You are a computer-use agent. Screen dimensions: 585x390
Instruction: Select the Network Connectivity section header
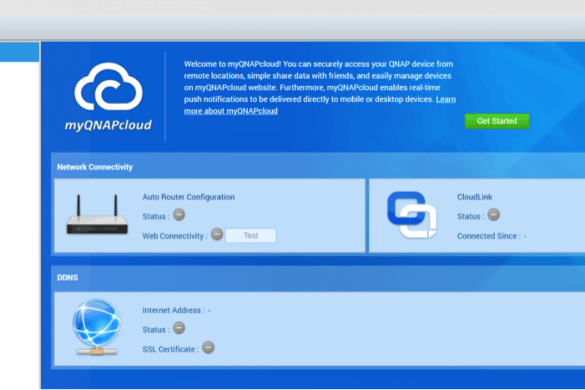click(x=95, y=167)
